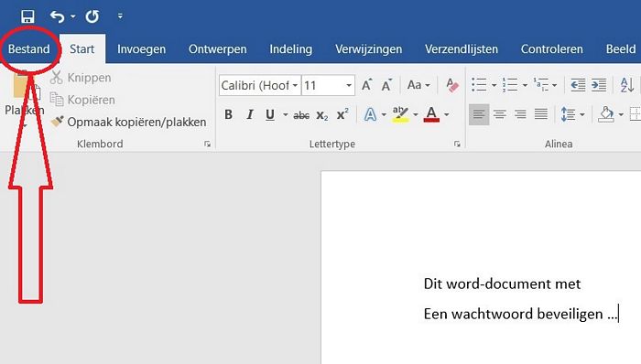Apply text effects with the glowing A icon
641x364 pixels.
point(370,114)
